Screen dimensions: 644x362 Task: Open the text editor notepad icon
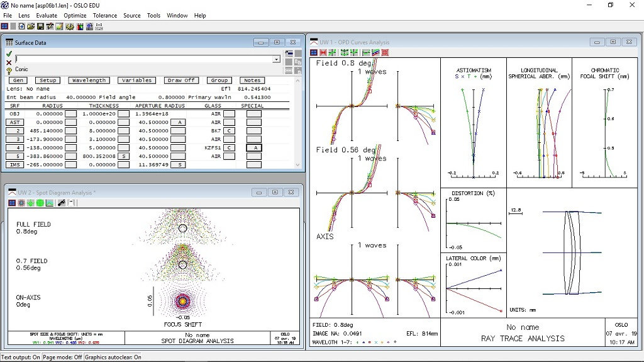pyautogui.click(x=59, y=26)
